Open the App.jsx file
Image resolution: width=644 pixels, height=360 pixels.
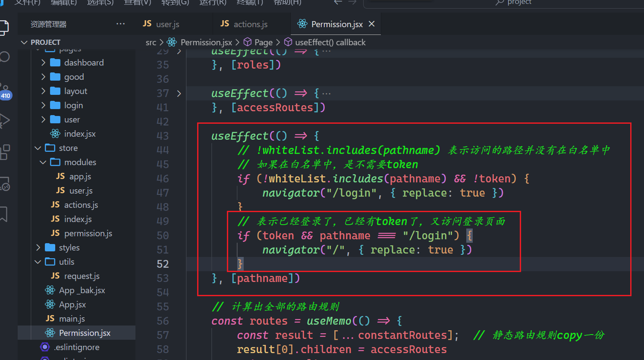pyautogui.click(x=72, y=304)
